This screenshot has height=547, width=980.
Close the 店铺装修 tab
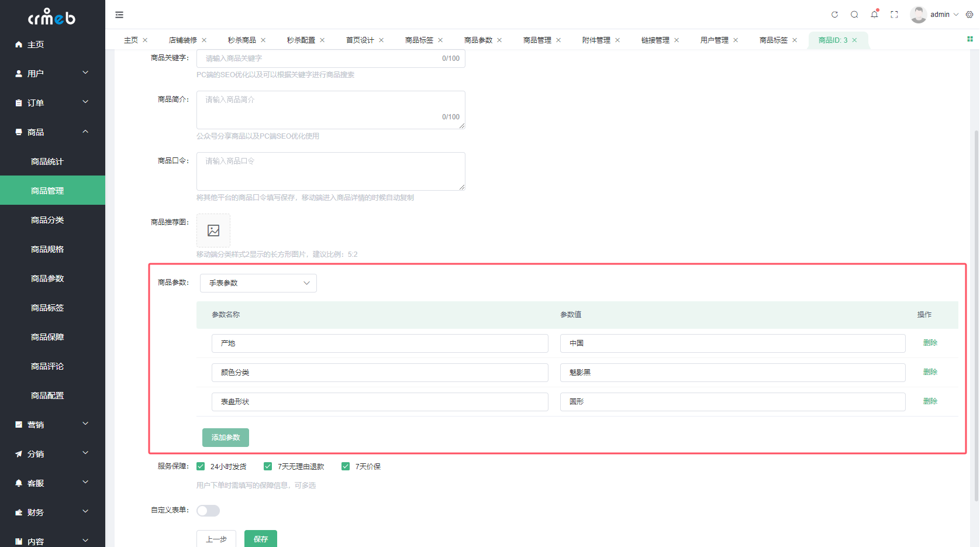tap(204, 40)
